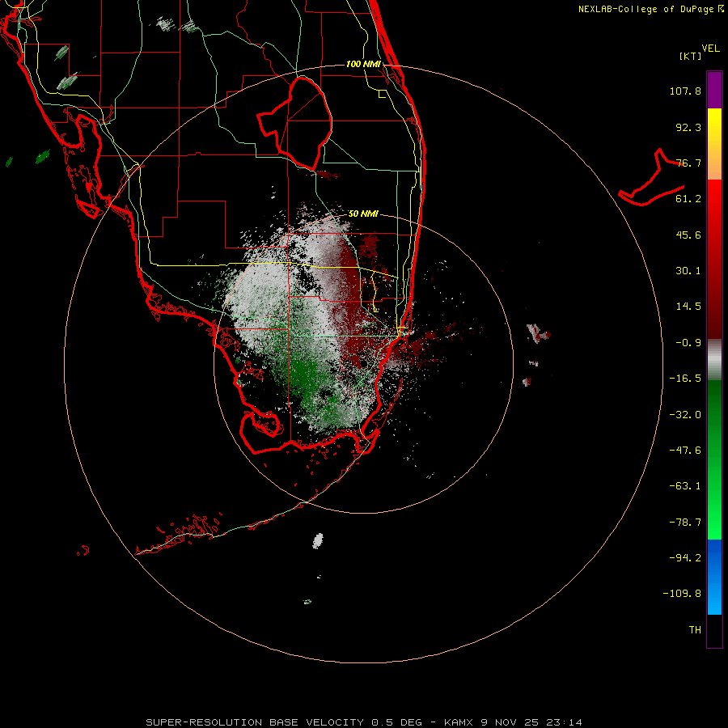Screen dimensions: 728x728
Task: Click the -109.8 legend value
Action: [682, 594]
